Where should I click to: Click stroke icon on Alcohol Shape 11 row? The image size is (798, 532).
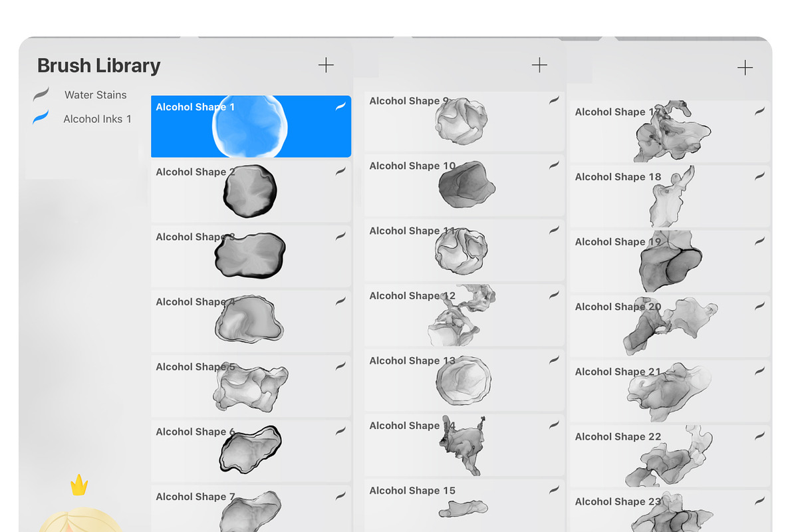pos(554,230)
